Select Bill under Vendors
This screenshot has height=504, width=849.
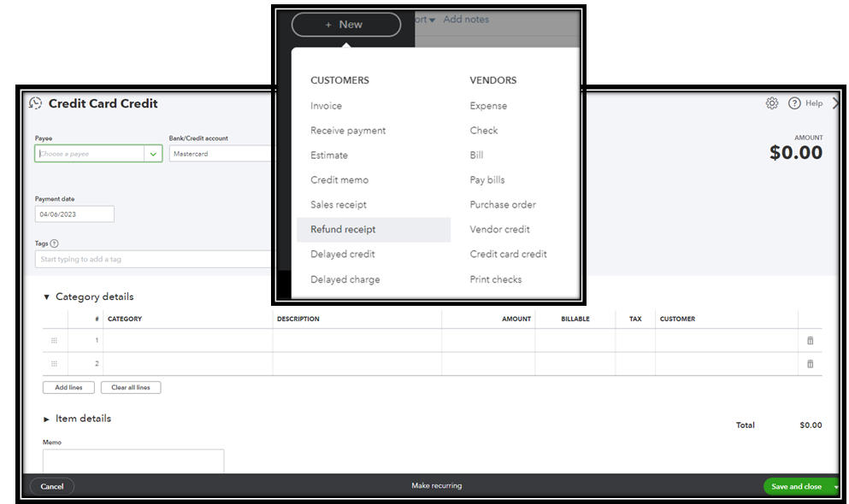[476, 155]
